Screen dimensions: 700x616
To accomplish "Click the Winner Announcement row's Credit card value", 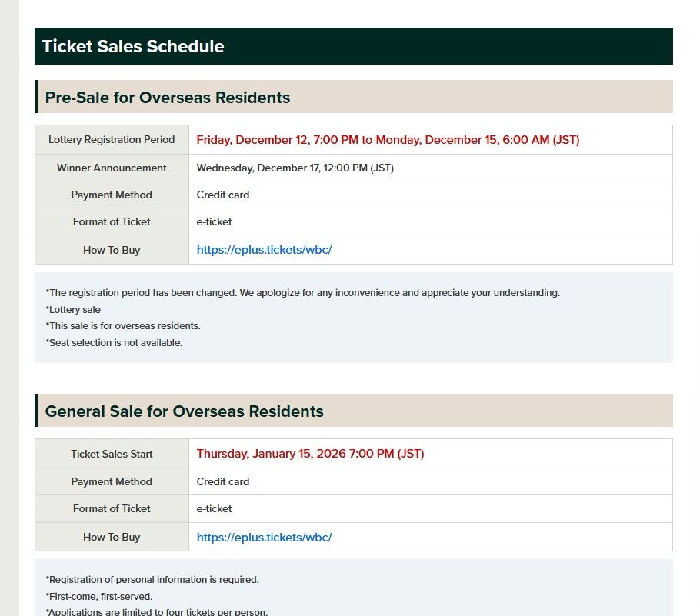I will click(223, 195).
